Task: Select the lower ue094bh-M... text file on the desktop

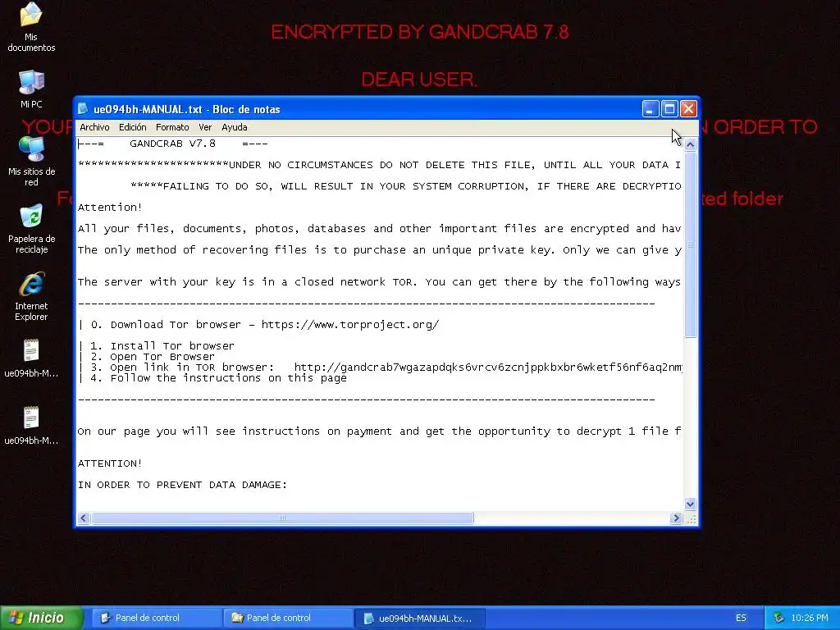Action: 31,426
